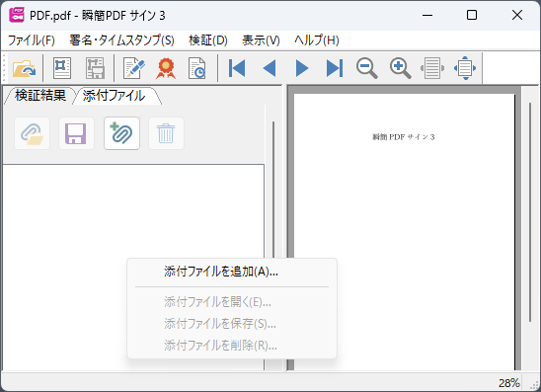Click the grayed signature field save icon

click(x=95, y=68)
